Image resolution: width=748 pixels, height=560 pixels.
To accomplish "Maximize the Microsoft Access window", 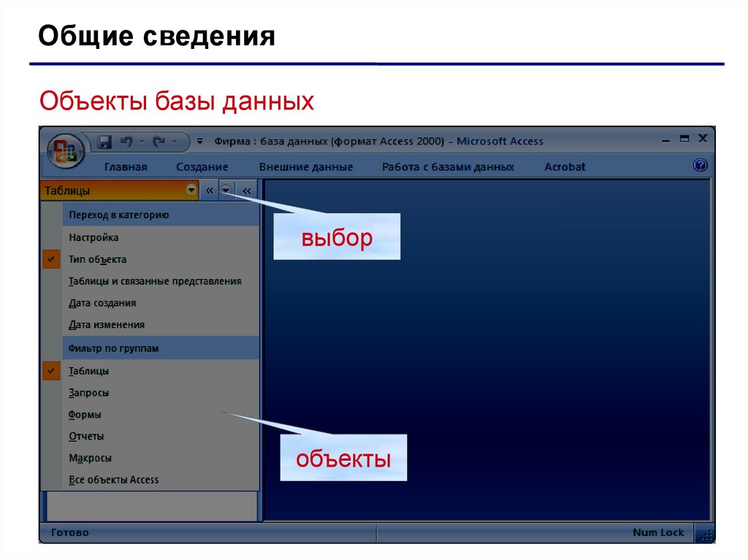I will click(x=684, y=139).
